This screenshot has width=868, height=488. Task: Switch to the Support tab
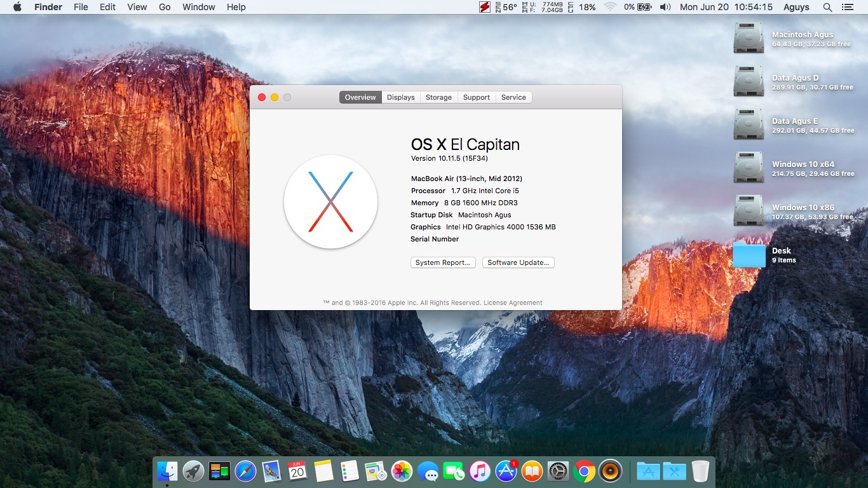click(x=477, y=97)
